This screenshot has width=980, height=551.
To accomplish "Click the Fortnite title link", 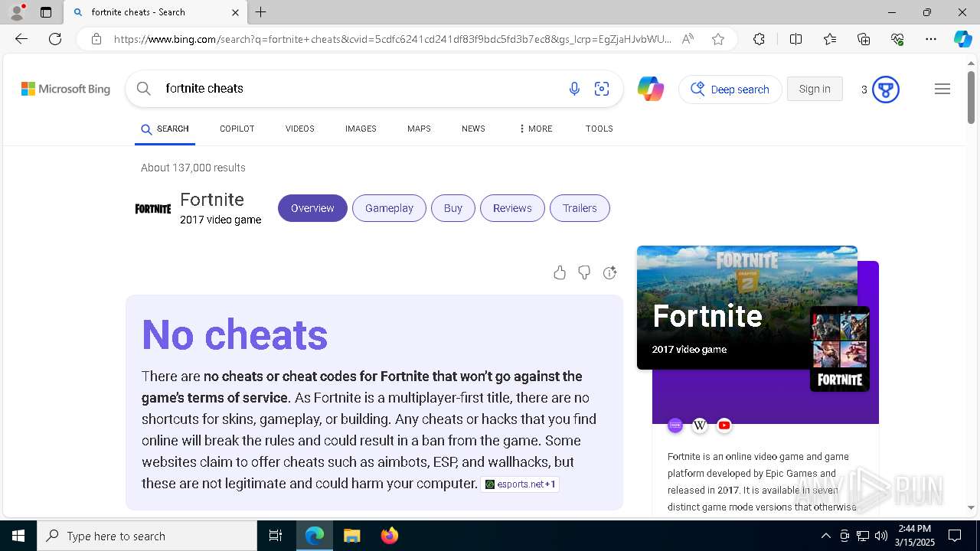I will [212, 200].
